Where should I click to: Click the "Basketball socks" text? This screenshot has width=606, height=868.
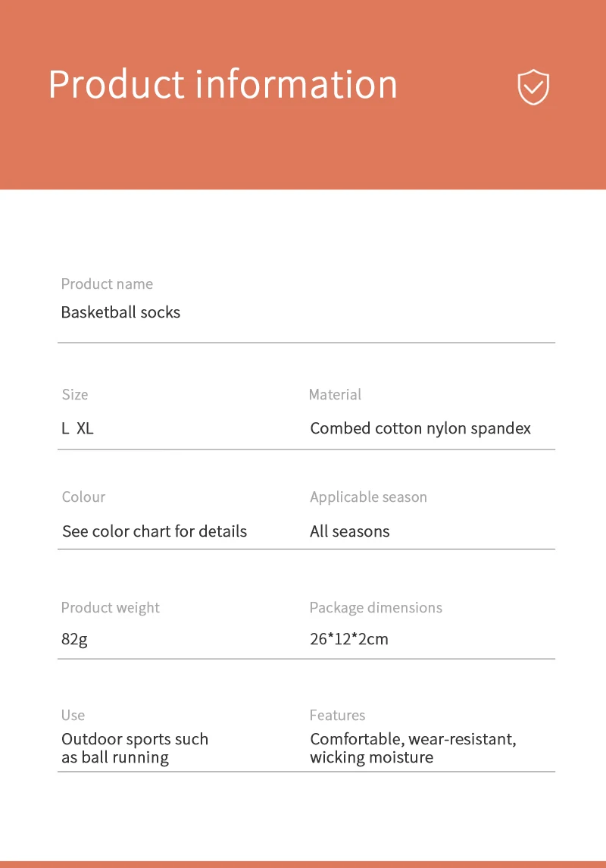(120, 312)
